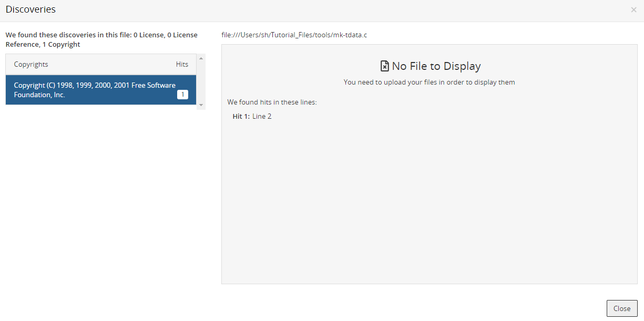Click the Discoveries dialog close X icon
This screenshot has width=644, height=321.
pos(633,9)
